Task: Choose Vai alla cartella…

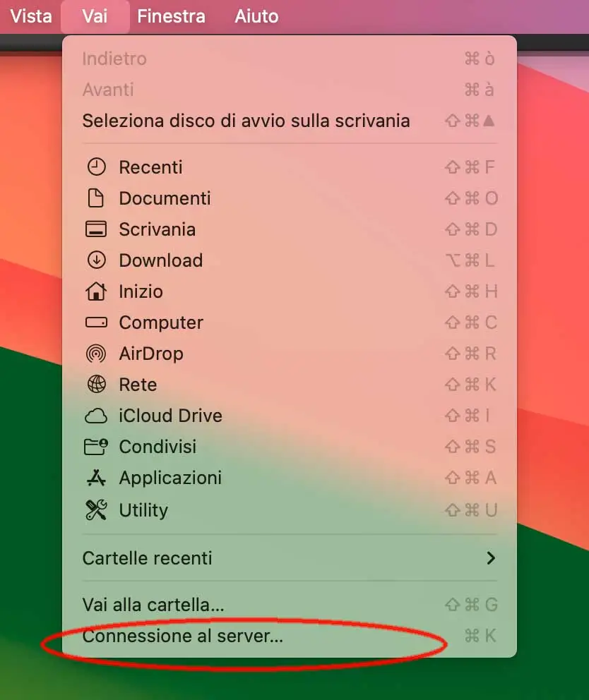Action: (x=290, y=605)
